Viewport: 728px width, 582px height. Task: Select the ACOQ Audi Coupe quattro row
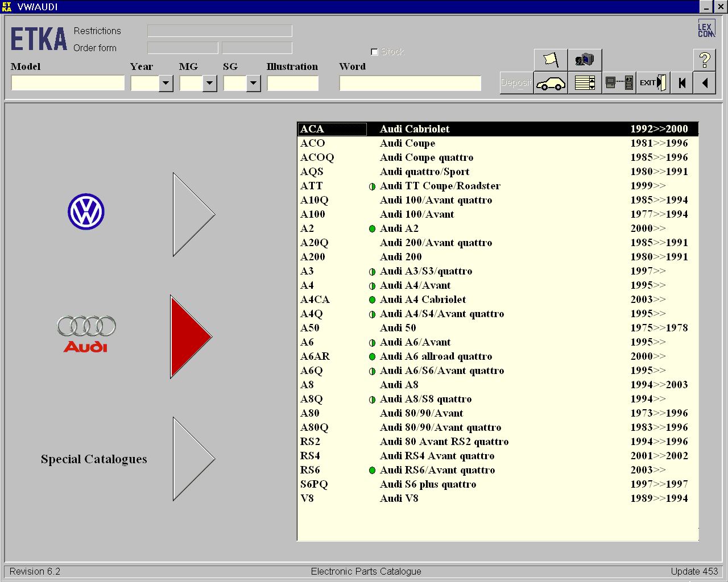(498, 157)
